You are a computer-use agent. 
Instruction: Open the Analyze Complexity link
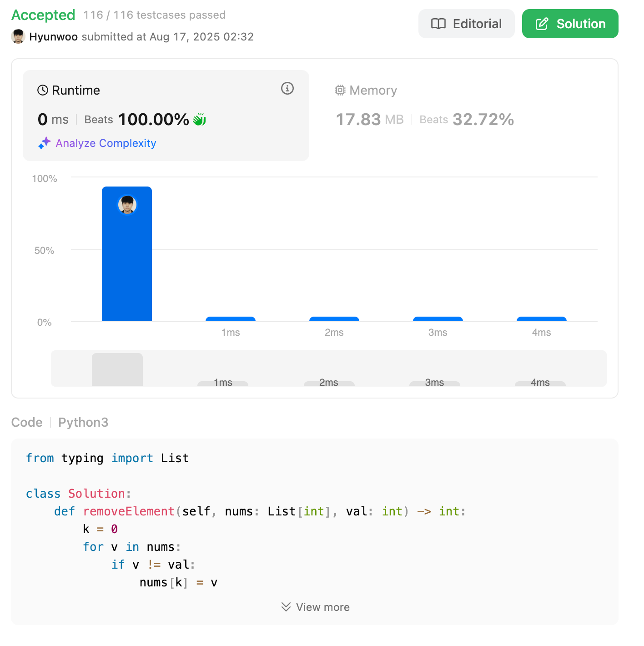(106, 143)
